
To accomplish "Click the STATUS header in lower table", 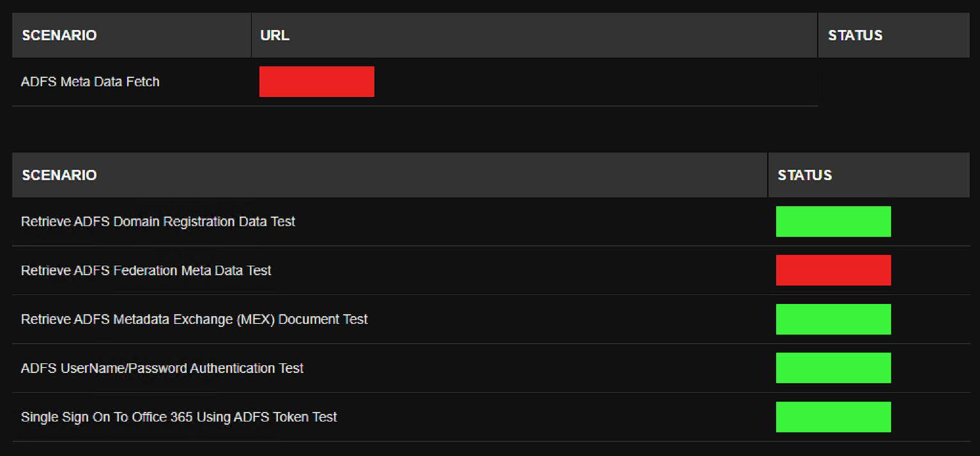I will 805,175.
